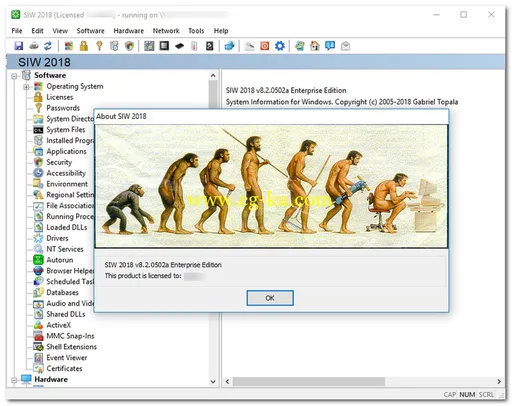Click the black memory module toolbar icon
The image size is (512, 406).
click(179, 46)
